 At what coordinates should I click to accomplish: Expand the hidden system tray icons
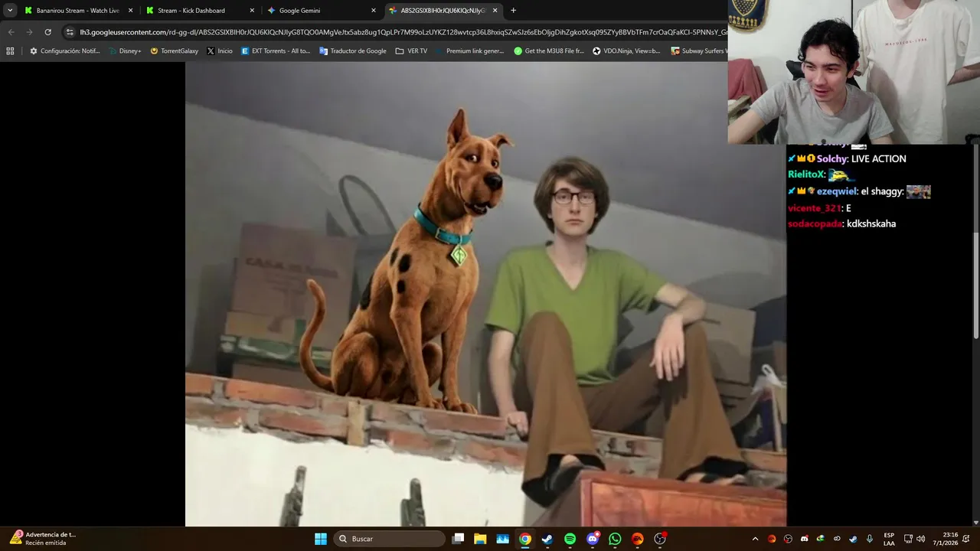coord(755,539)
